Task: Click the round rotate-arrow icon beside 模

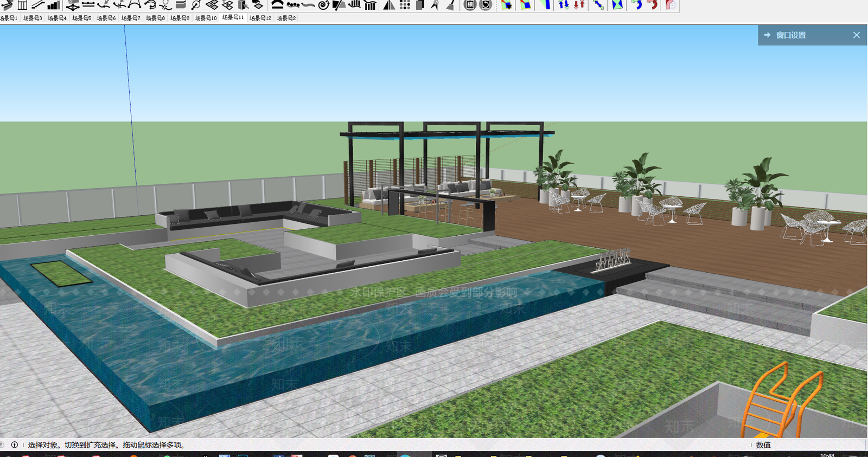Action: point(486,5)
